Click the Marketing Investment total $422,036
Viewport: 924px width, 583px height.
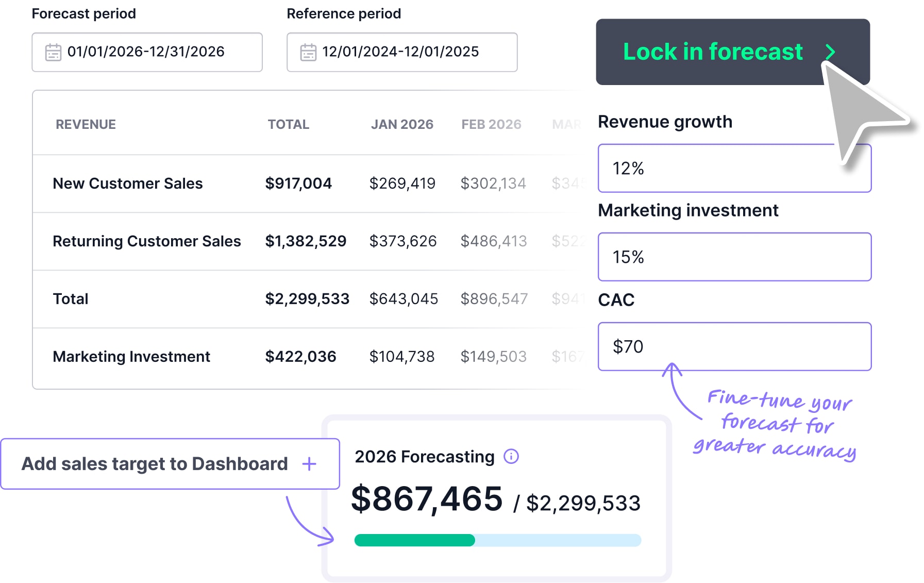tap(300, 357)
